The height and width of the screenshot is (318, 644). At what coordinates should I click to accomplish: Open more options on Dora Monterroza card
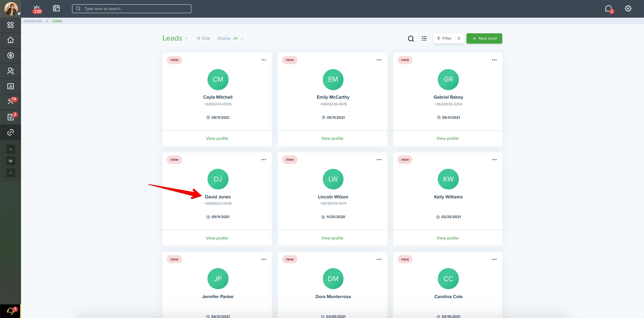(379, 259)
